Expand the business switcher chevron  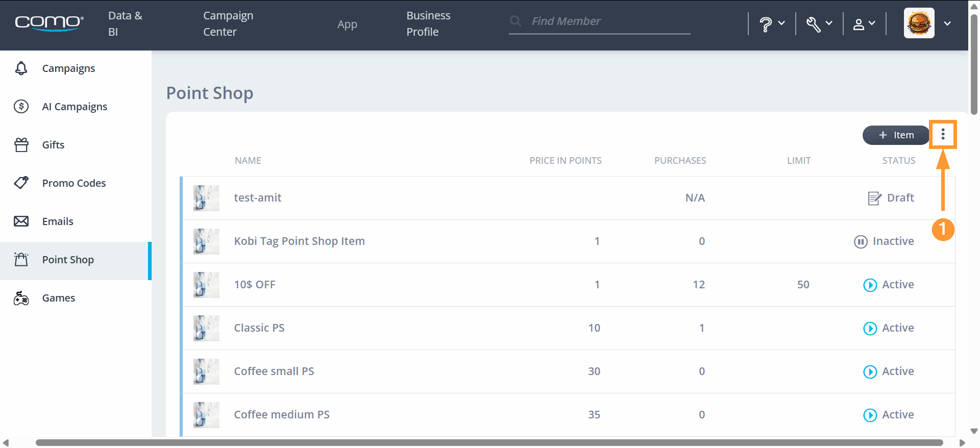(x=947, y=23)
